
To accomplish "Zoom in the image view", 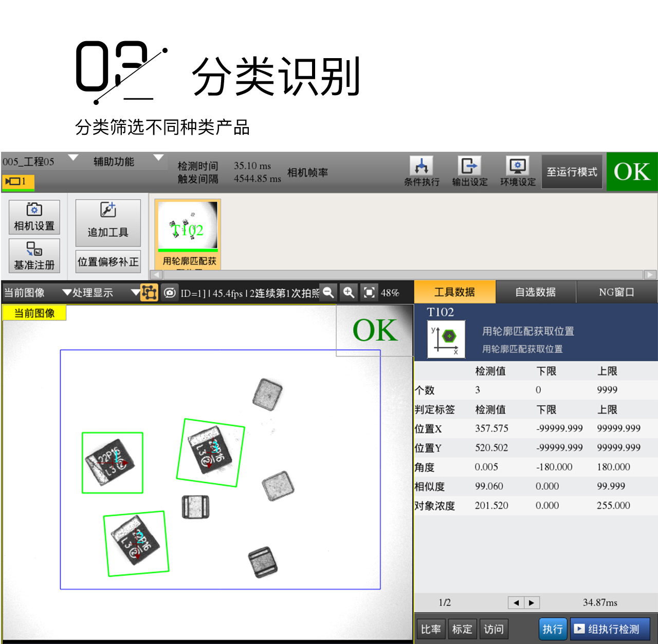I will tap(349, 293).
